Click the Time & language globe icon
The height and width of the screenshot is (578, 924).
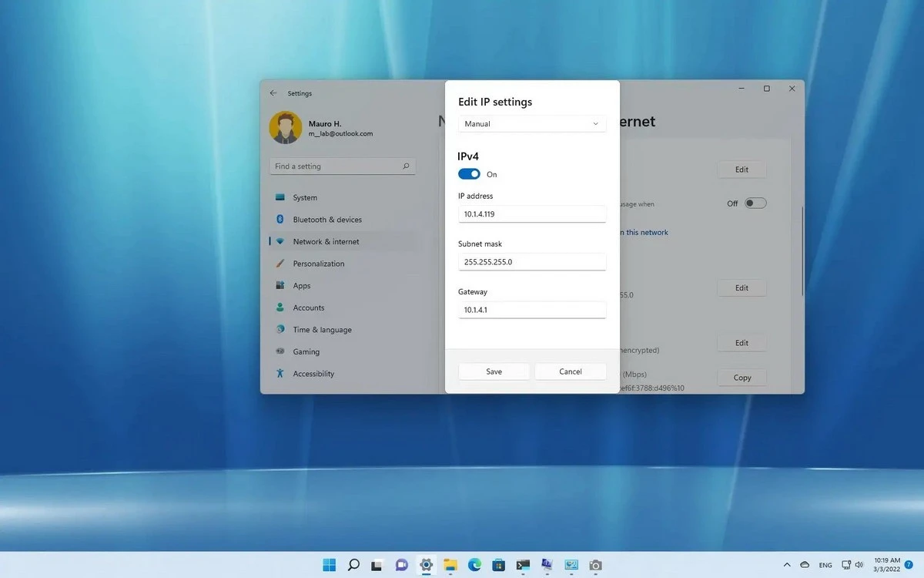coord(280,330)
